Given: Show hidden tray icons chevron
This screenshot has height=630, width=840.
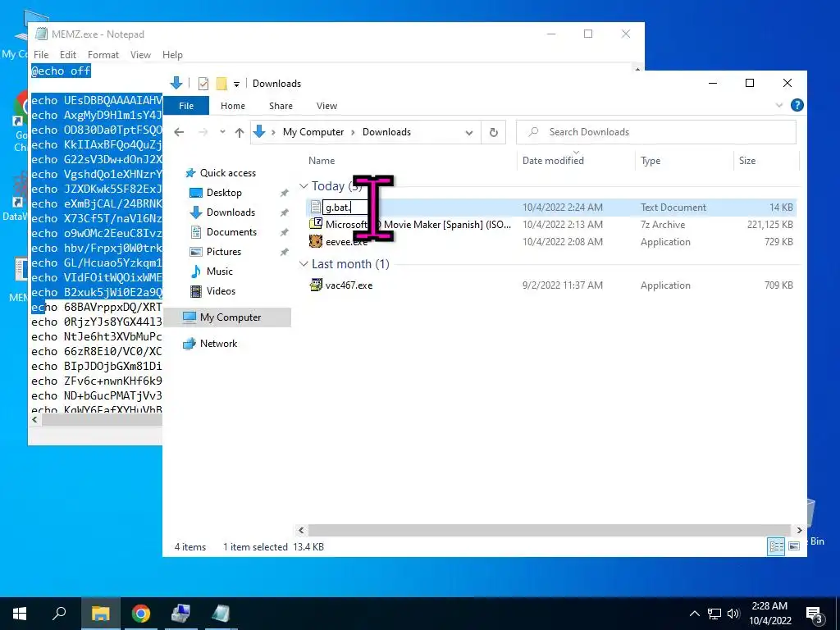Looking at the screenshot, I should [694, 614].
